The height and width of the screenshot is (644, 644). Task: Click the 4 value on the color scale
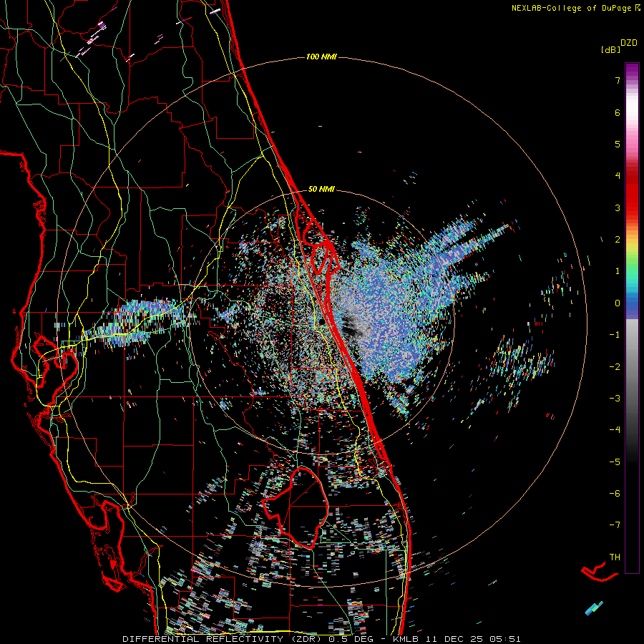pyautogui.click(x=618, y=176)
